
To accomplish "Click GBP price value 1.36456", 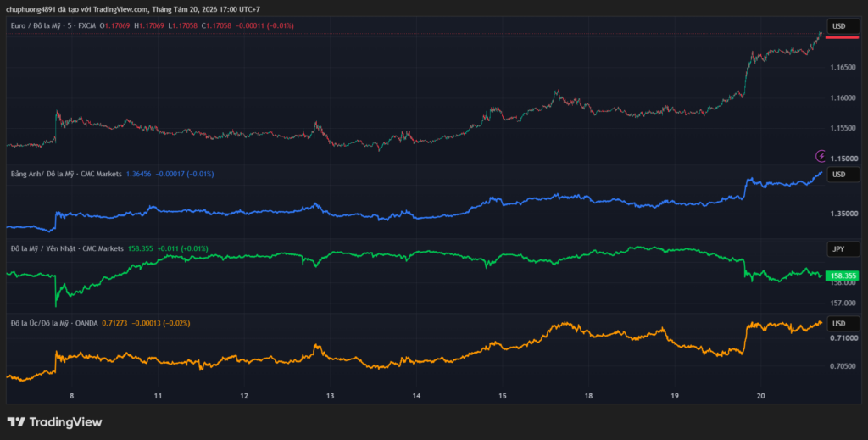I will coord(138,174).
